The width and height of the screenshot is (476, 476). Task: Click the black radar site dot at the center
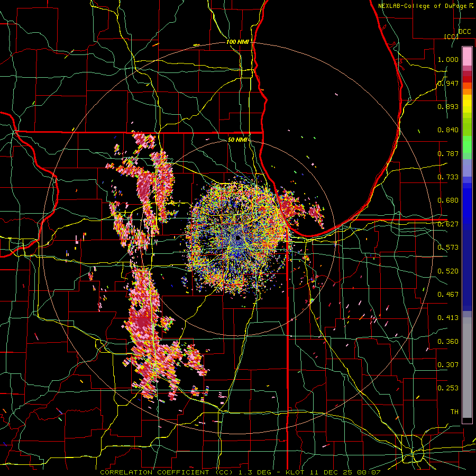pos(238,237)
